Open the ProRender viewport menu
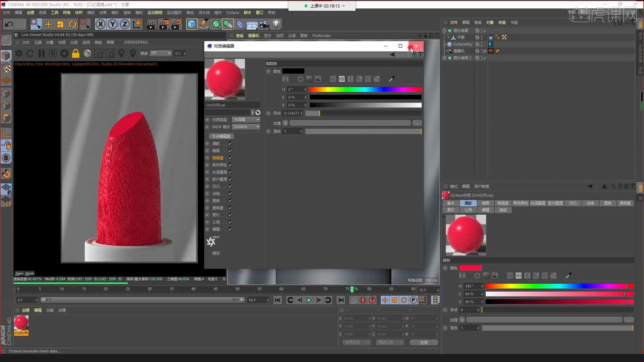644x362 pixels. [321, 36]
